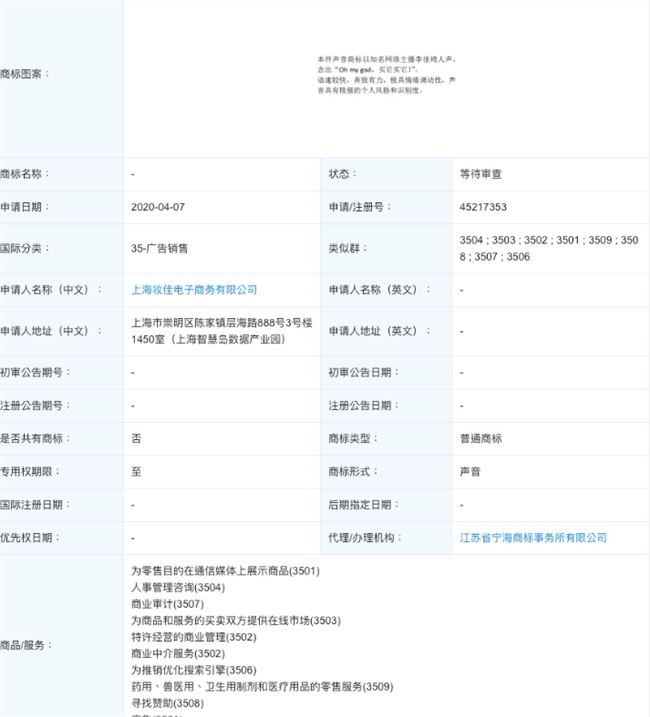This screenshot has width=650, height=717.
Task: Click the 商标名称 label
Action: 25,174
